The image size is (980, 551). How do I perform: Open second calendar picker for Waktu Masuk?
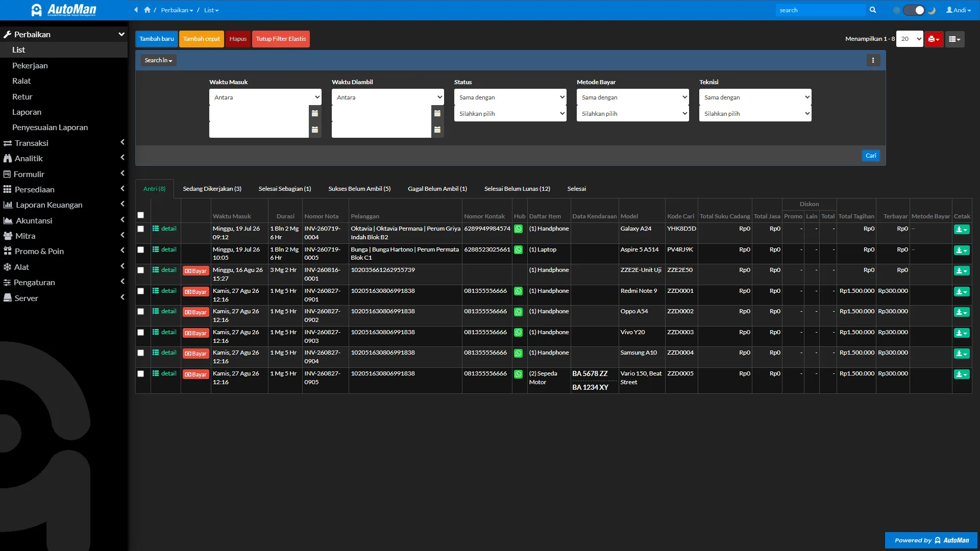[x=315, y=130]
